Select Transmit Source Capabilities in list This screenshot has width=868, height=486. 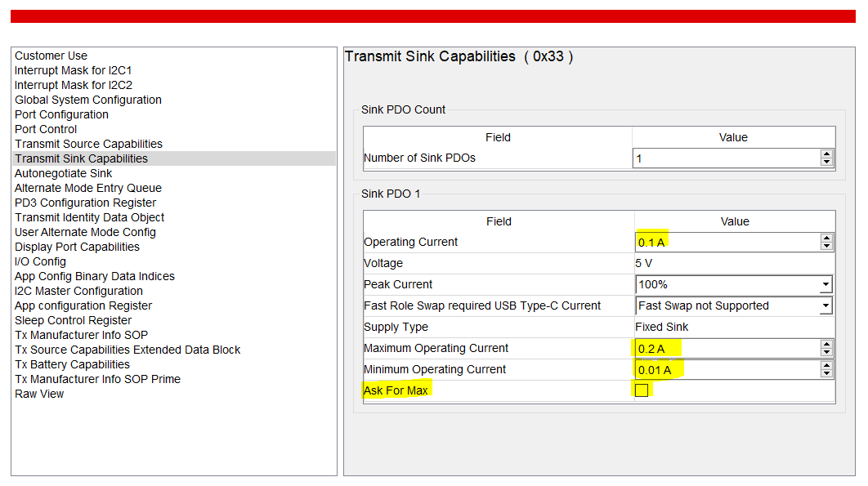[88, 144]
